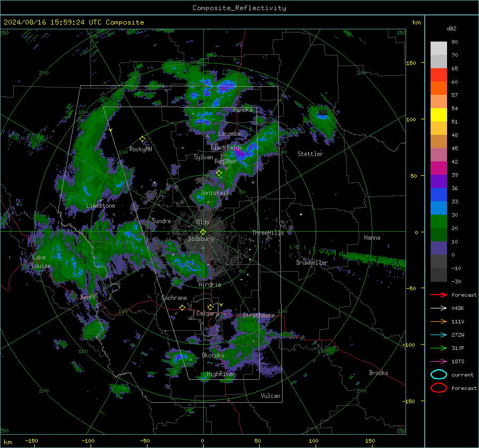The width and height of the screenshot is (479, 448).
Task: Click the Sylvan label
Action: point(203,157)
